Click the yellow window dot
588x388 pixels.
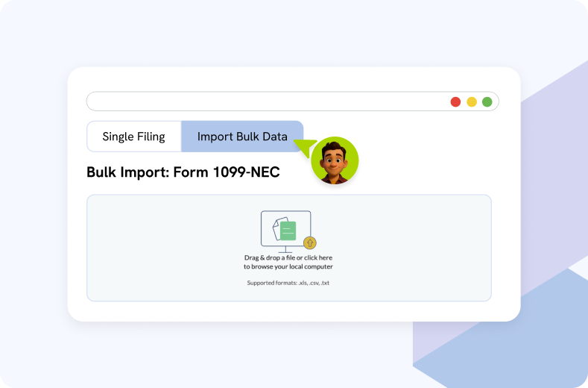[x=471, y=101]
